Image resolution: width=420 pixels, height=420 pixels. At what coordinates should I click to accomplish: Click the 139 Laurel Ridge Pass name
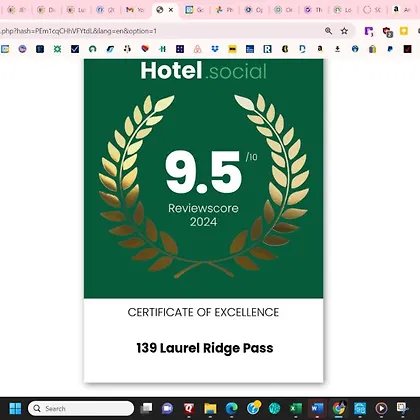click(x=205, y=348)
